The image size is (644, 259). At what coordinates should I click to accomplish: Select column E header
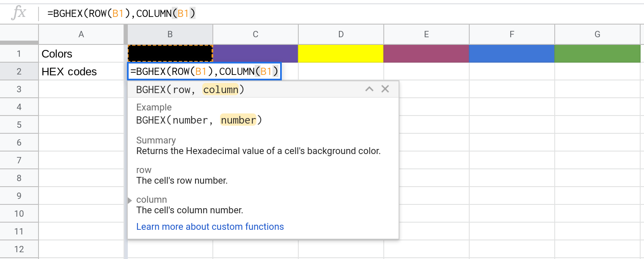(x=427, y=34)
